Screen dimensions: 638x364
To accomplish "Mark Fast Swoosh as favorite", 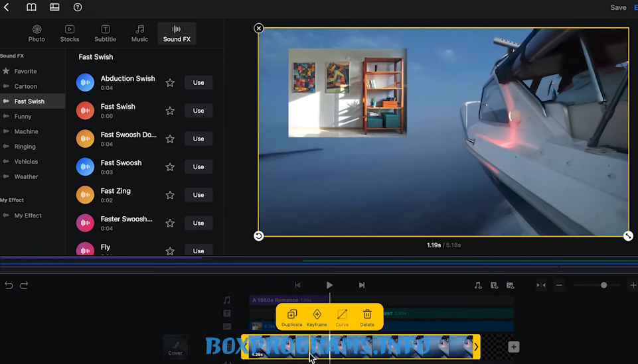I will pos(170,167).
